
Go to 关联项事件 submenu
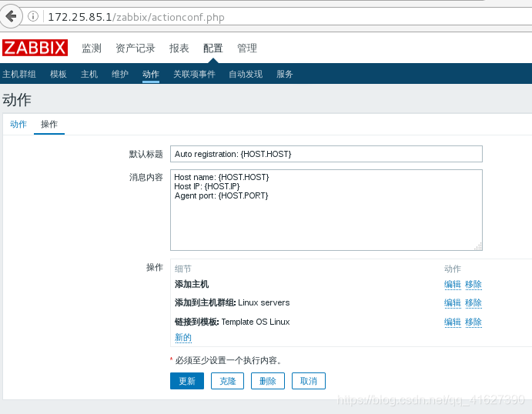(x=194, y=74)
